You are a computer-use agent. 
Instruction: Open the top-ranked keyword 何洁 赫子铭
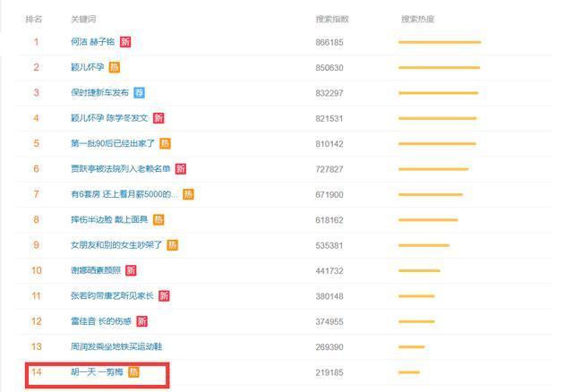click(93, 42)
